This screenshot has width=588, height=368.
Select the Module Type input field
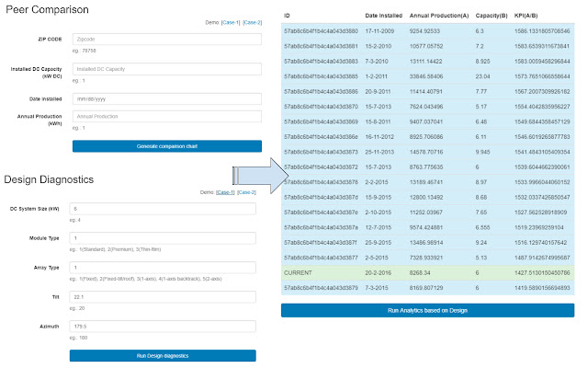tap(162, 238)
